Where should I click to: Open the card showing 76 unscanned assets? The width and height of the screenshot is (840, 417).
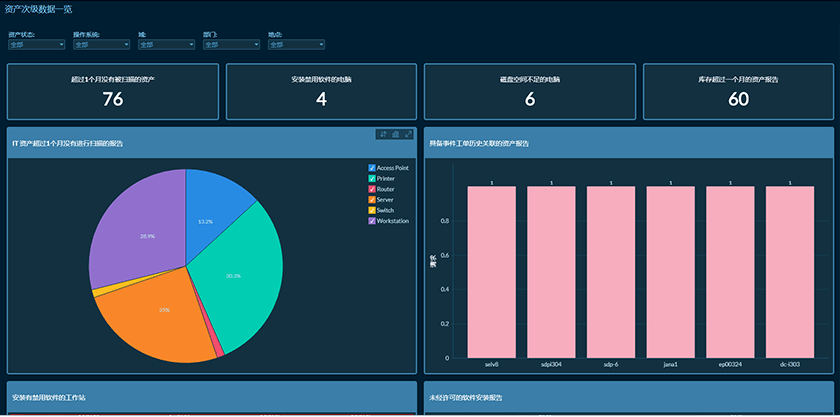(113, 92)
